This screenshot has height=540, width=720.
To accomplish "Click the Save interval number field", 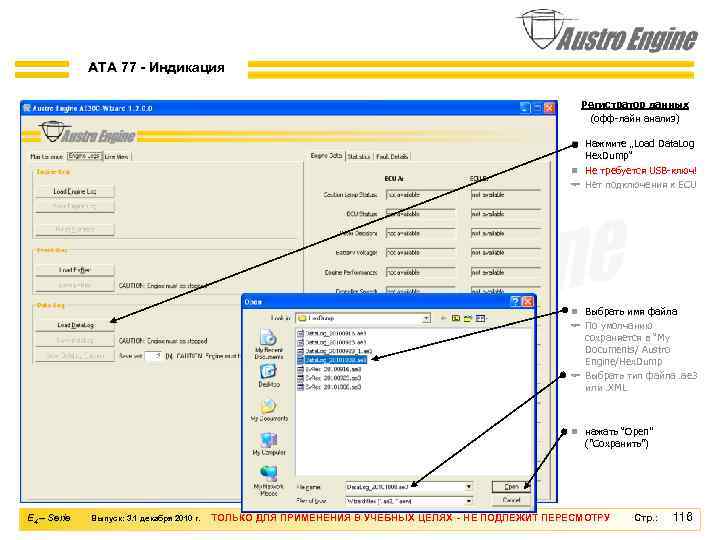I will [x=153, y=356].
